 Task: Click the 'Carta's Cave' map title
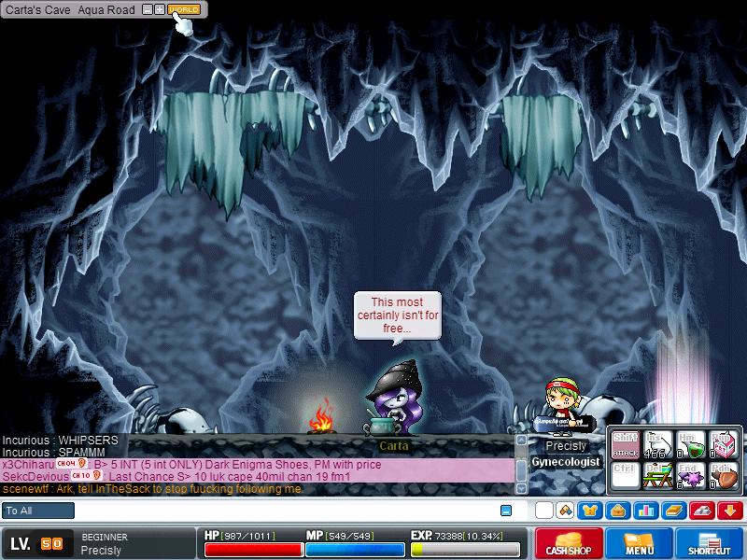pos(37,9)
